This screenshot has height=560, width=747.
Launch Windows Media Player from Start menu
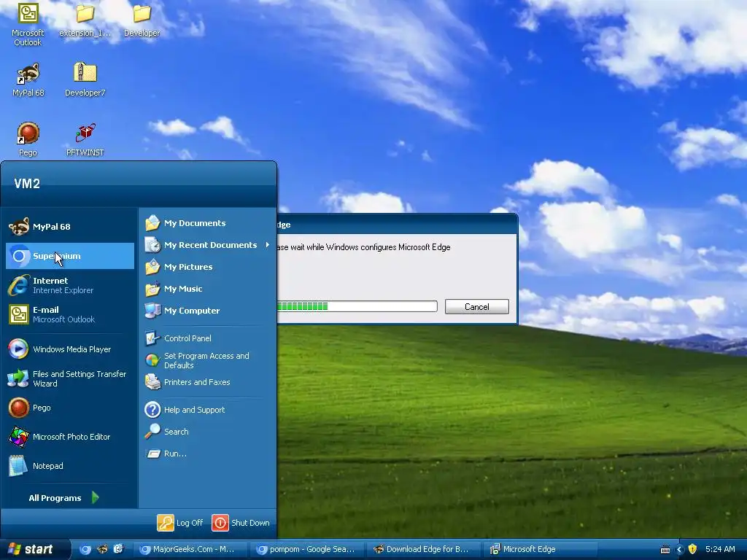pos(70,349)
